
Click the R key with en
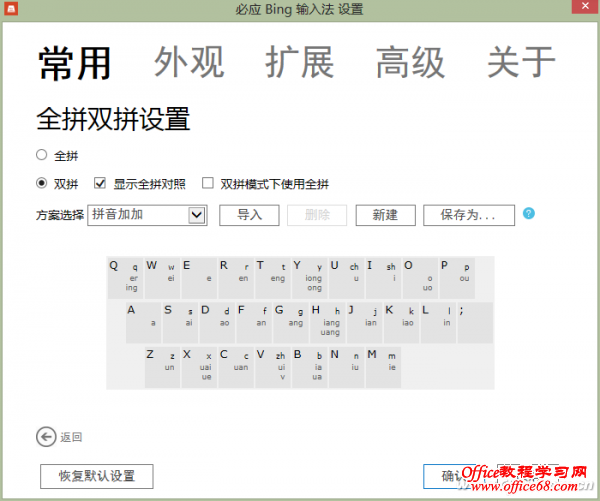236,278
